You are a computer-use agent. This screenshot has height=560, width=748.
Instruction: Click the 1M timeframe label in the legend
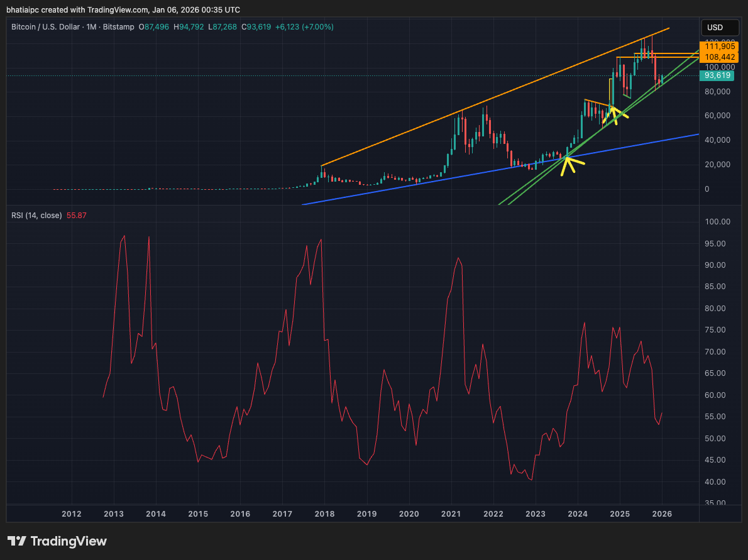point(89,27)
